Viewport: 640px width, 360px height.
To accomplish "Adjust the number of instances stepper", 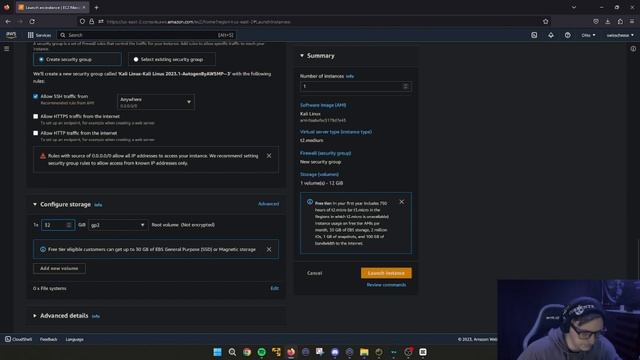I will tap(405, 86).
